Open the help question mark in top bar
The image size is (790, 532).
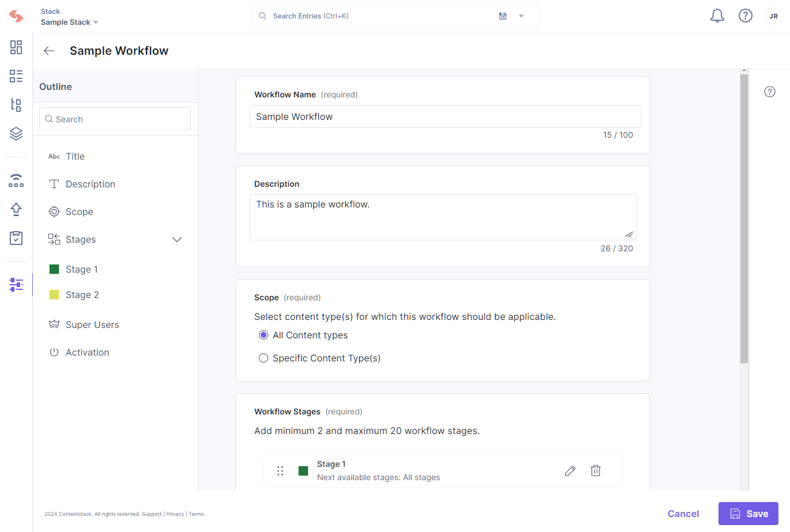coord(746,16)
